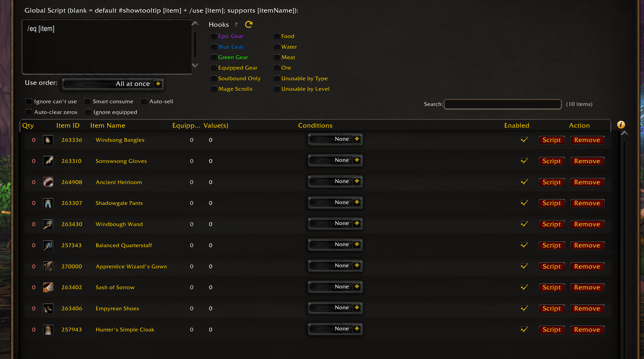Open conditions dropdown for Hunter's Simple Cloak
Image resolution: width=644 pixels, height=359 pixels.
(x=335, y=329)
